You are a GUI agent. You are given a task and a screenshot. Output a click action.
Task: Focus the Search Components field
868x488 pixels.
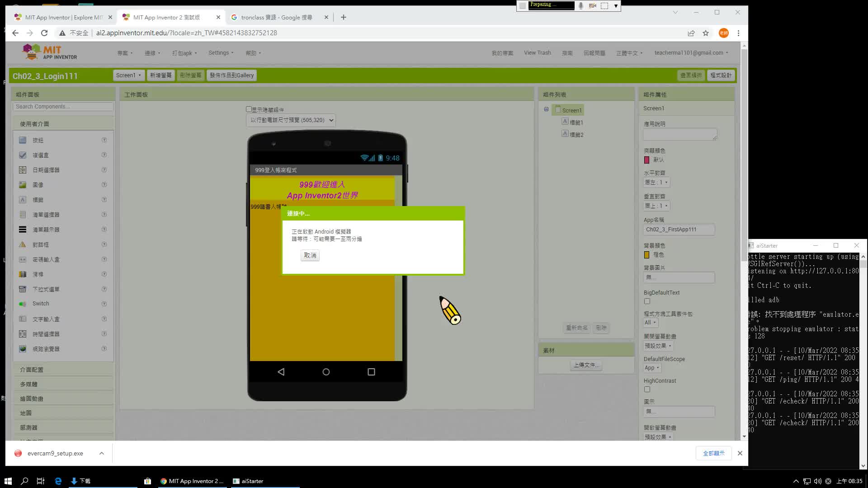coord(63,107)
